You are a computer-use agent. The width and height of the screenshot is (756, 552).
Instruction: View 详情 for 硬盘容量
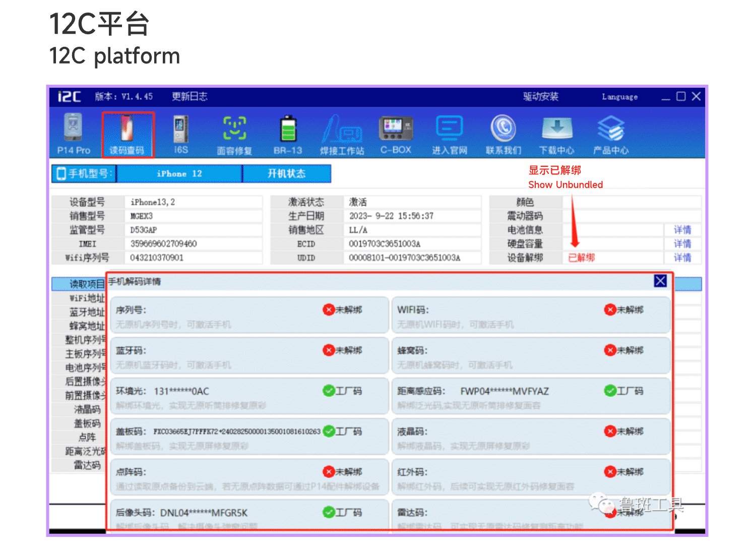coord(682,244)
